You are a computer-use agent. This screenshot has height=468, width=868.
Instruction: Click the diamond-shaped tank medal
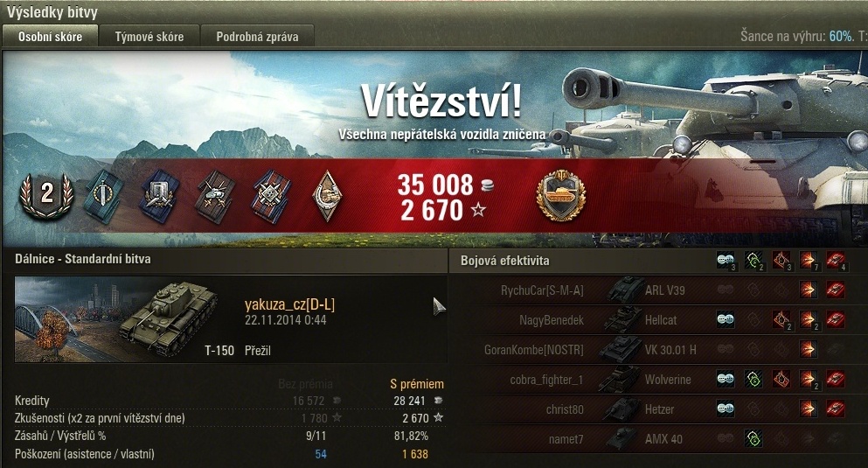coord(327,195)
